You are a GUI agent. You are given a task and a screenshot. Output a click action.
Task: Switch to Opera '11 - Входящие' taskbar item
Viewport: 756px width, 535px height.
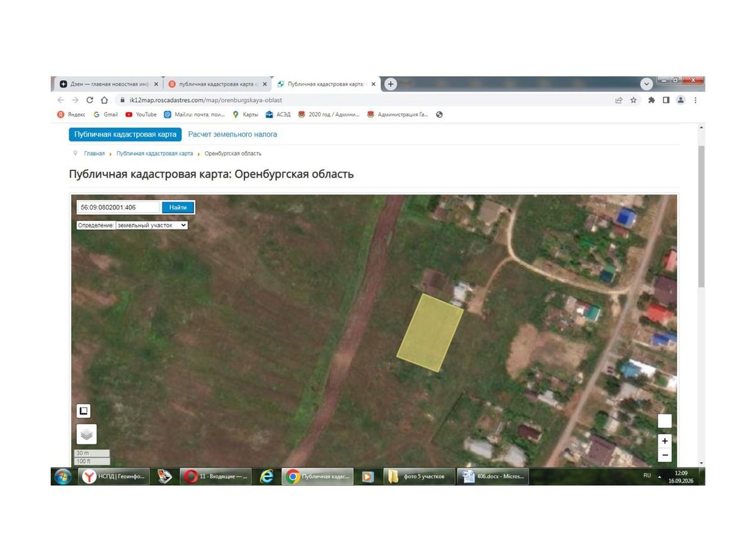(x=215, y=476)
